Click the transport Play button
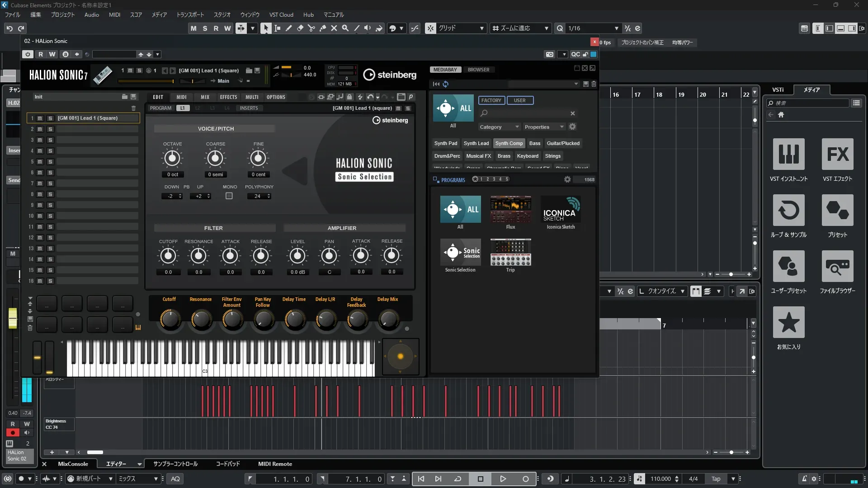 click(x=503, y=479)
